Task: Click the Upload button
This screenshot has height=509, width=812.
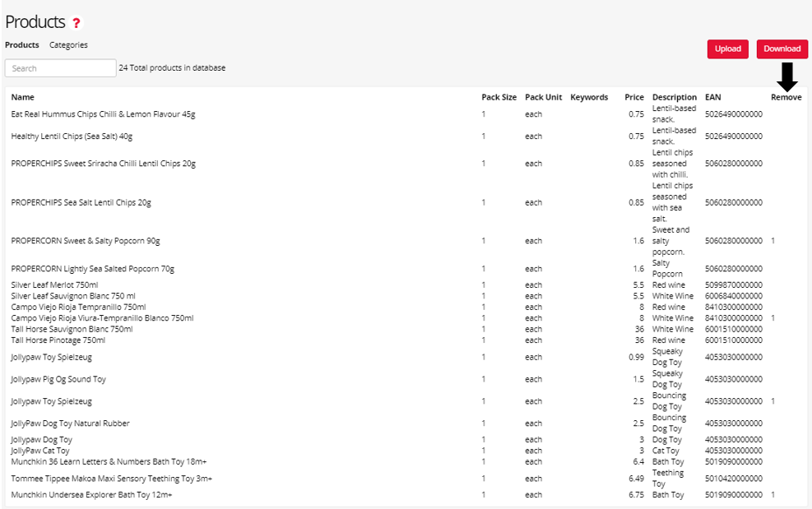Action: (727, 49)
